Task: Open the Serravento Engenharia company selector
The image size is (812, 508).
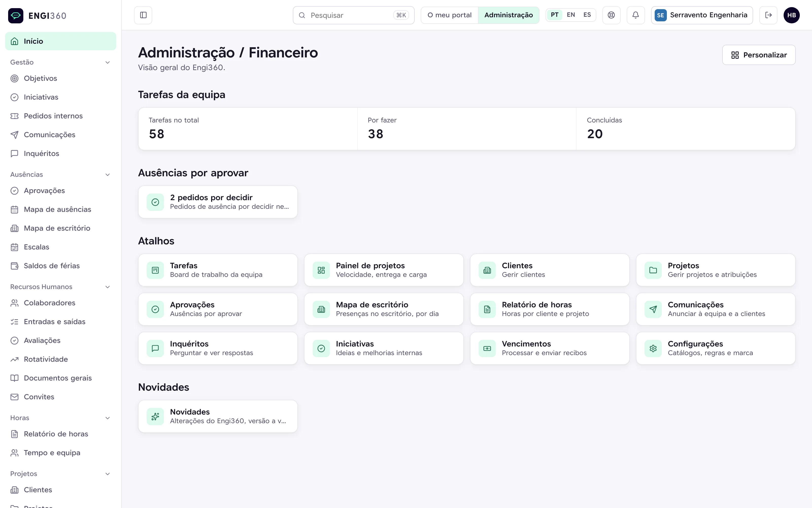Action: (x=702, y=15)
